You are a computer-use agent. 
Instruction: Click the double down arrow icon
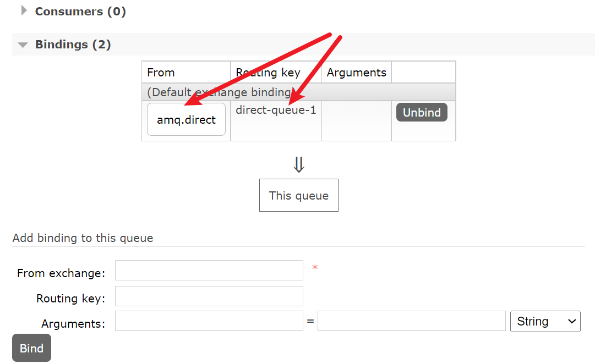pos(299,165)
